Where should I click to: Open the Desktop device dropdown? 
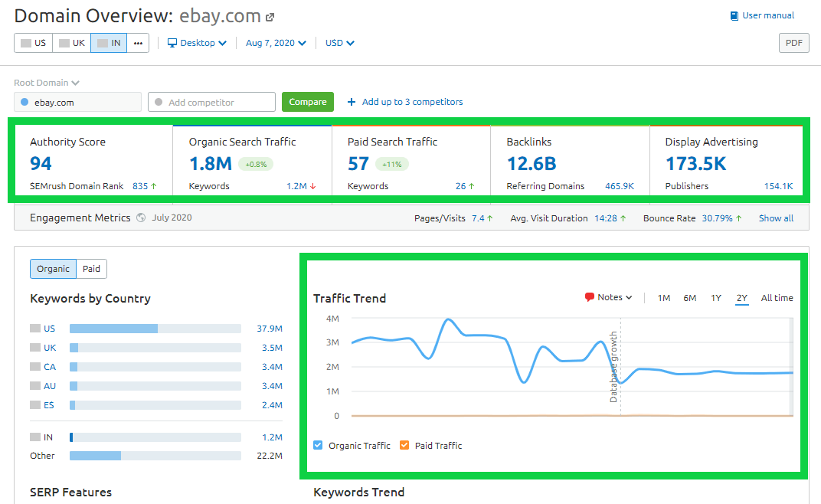(x=197, y=43)
